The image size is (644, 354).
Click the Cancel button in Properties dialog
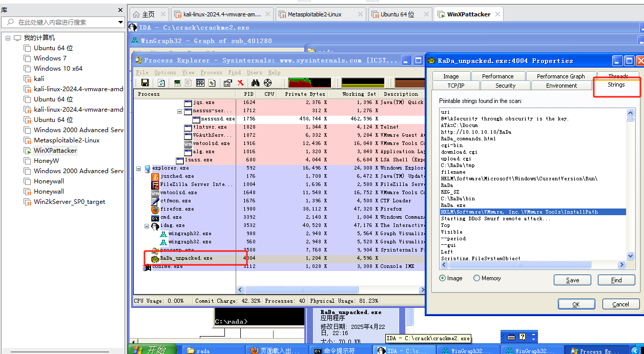pos(620,304)
